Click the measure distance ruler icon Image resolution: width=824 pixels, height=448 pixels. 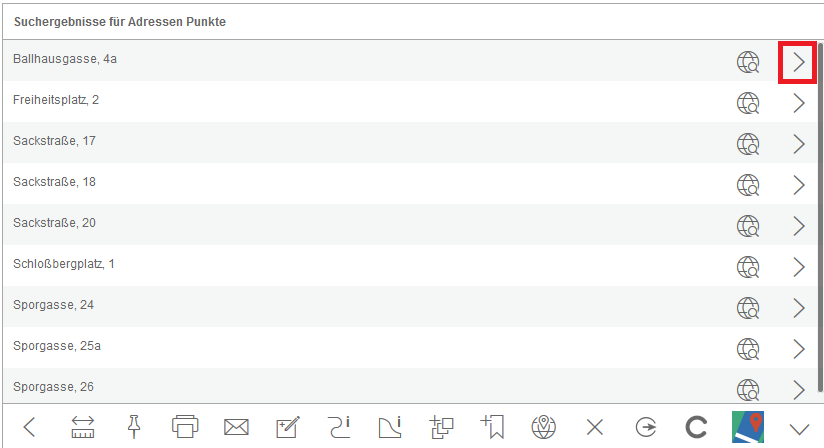pos(82,427)
